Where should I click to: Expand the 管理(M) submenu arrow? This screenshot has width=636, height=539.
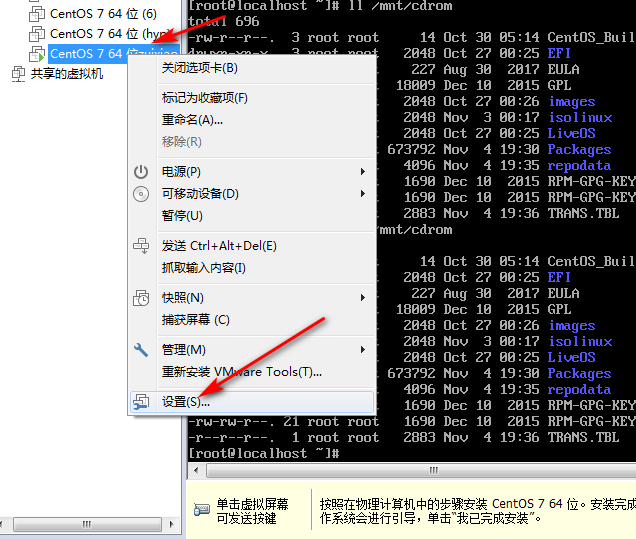tap(363, 350)
